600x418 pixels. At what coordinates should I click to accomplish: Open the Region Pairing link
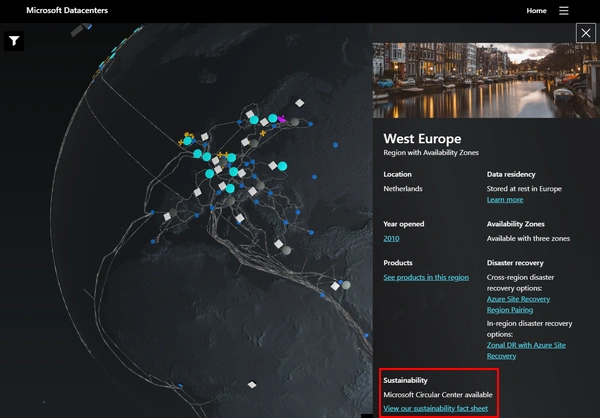tap(510, 310)
